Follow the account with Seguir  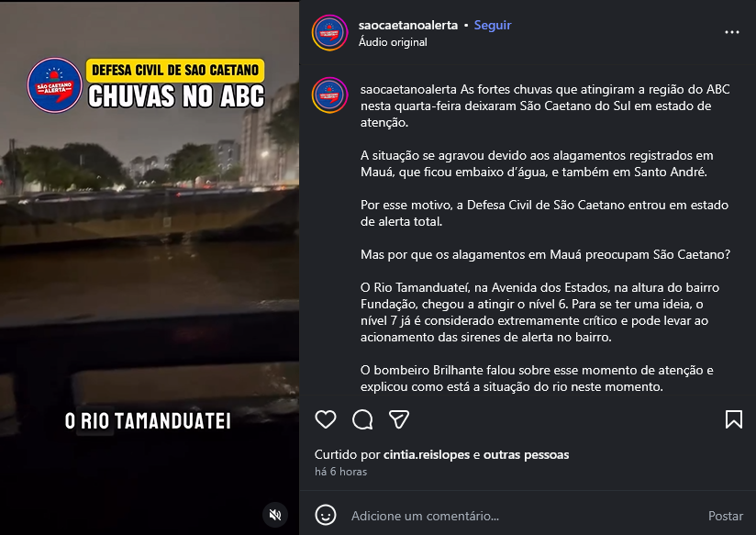493,25
